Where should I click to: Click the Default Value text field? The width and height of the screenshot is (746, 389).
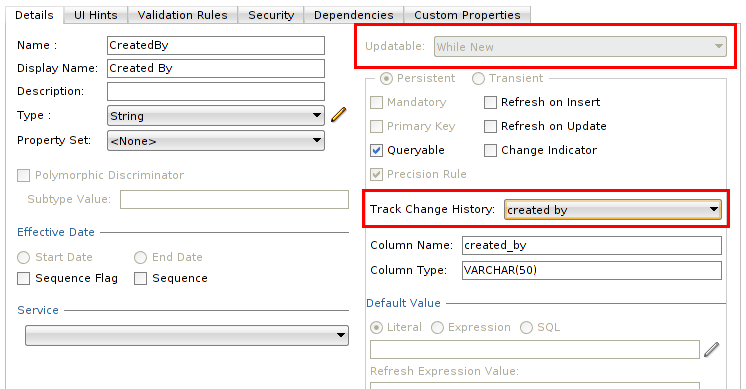point(535,350)
